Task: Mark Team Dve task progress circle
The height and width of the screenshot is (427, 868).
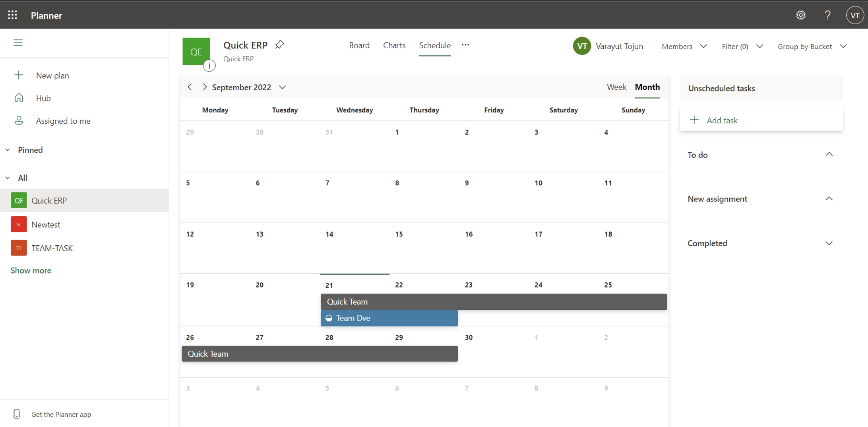Action: 329,318
